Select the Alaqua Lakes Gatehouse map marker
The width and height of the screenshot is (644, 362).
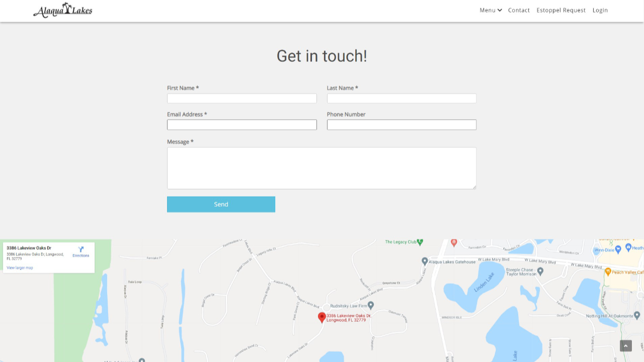(425, 261)
